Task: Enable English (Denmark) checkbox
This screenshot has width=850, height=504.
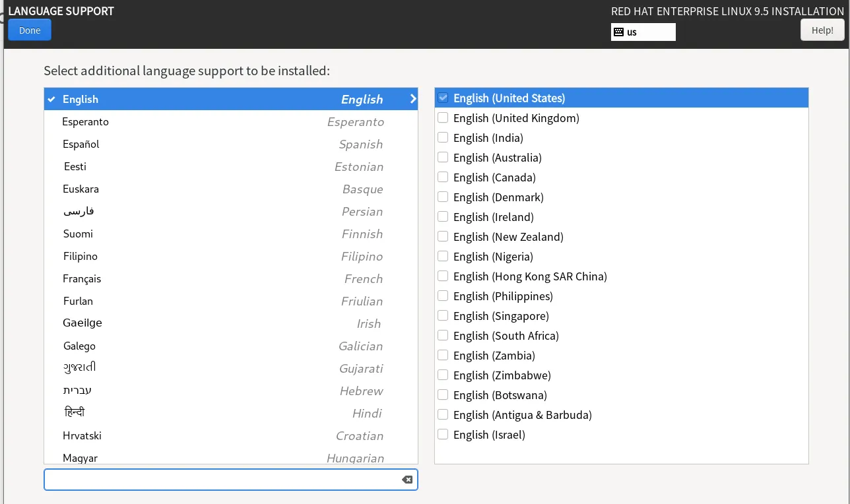Action: [x=443, y=197]
